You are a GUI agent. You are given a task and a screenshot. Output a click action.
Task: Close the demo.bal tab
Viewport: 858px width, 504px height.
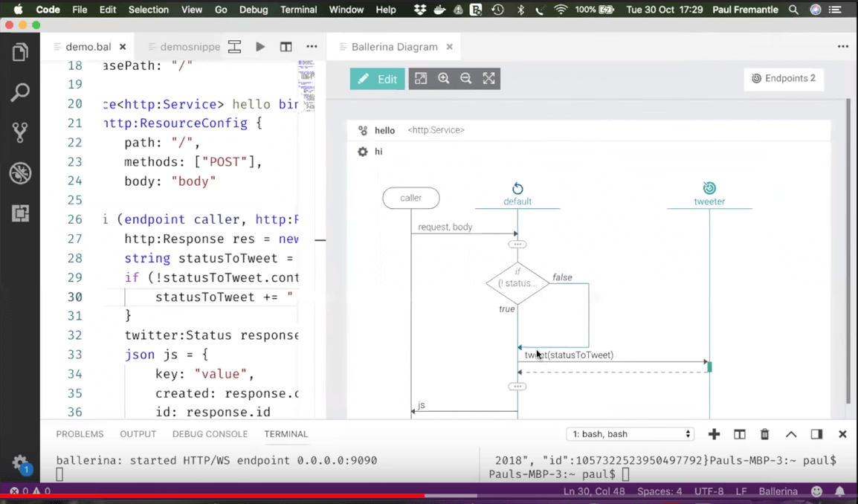click(123, 47)
